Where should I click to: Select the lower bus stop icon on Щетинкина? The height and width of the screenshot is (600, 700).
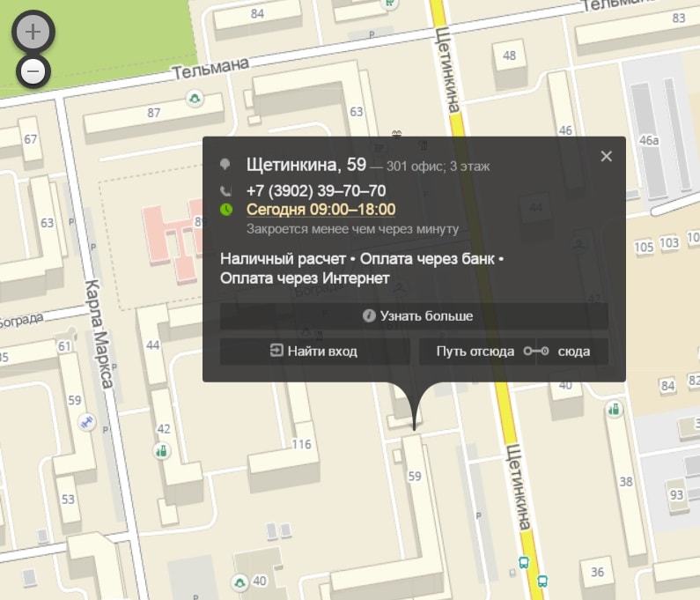click(542, 581)
